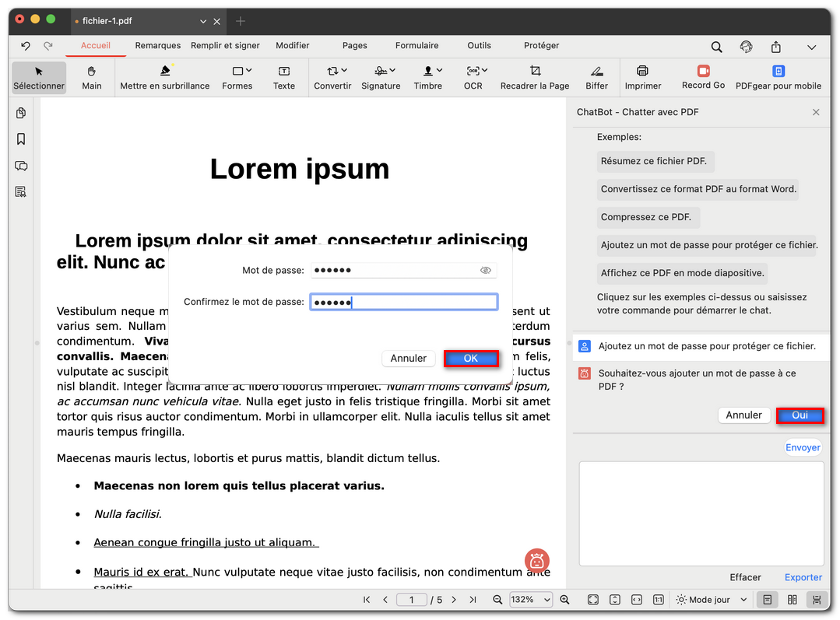
Task: Open the bookmarks panel in left sidebar
Action: point(21,139)
